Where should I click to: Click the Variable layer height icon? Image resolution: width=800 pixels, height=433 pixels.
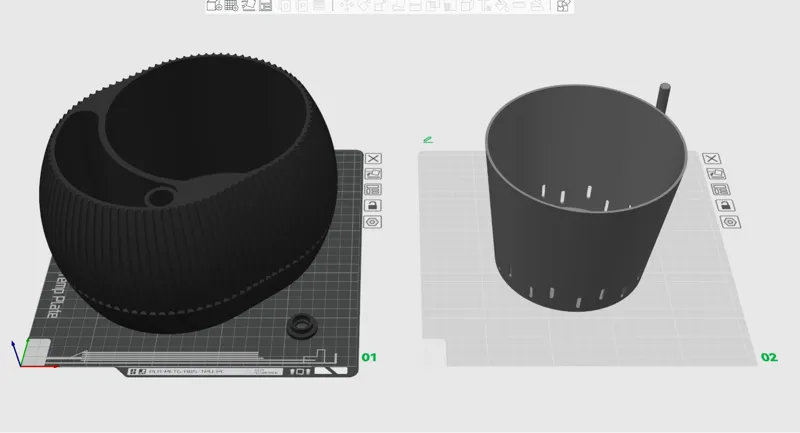click(319, 6)
